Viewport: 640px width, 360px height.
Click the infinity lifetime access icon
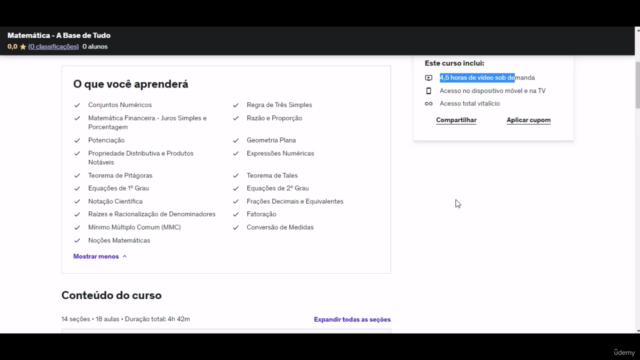click(429, 104)
